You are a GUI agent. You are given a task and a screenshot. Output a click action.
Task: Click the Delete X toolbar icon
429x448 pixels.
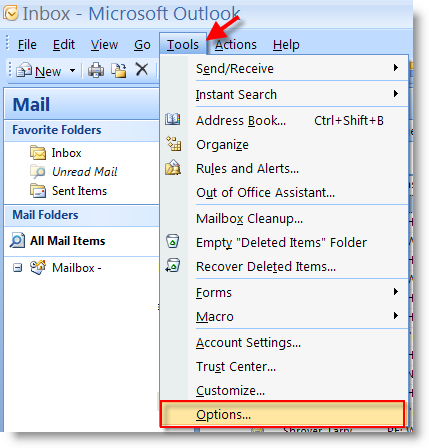pyautogui.click(x=142, y=70)
